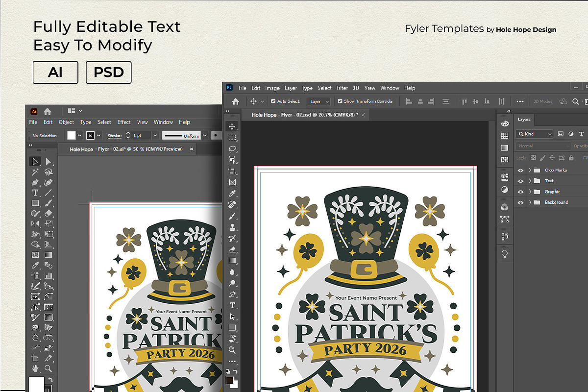Screen dimensions: 588x392
Task: Hide the Graphic layer group
Action: tap(520, 192)
